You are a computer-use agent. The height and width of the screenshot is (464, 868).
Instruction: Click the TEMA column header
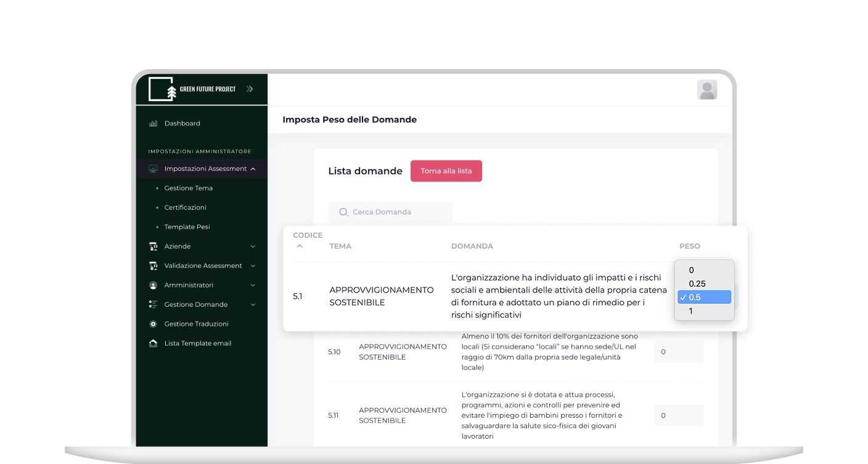click(340, 246)
